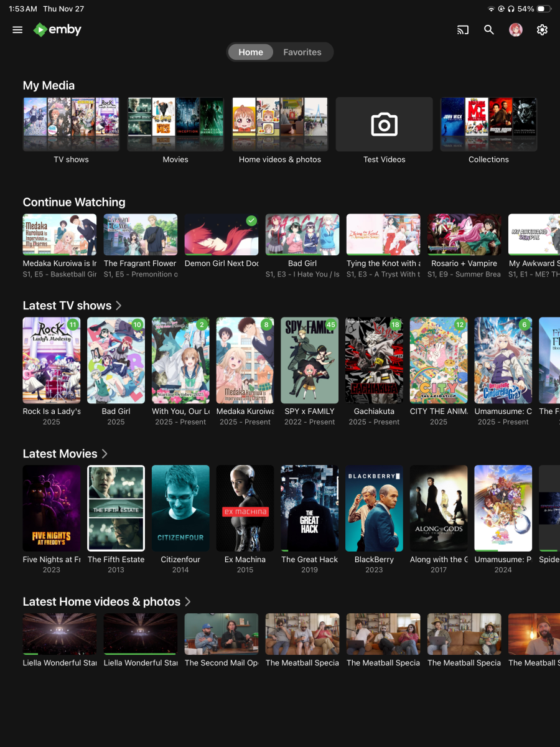Open BlackBerry movie poster
The image size is (560, 747).
click(x=374, y=508)
